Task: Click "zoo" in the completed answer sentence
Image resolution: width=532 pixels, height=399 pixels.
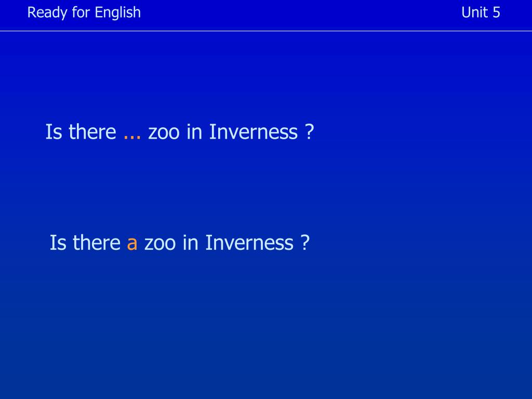Action: [x=160, y=243]
